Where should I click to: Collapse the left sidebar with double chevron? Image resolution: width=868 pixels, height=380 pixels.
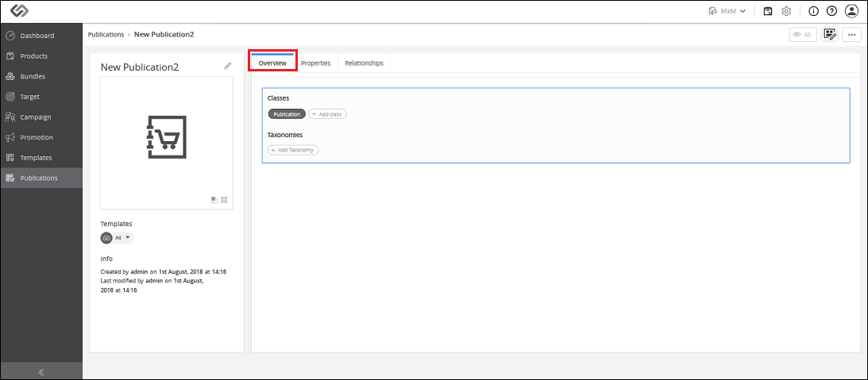pos(41,372)
